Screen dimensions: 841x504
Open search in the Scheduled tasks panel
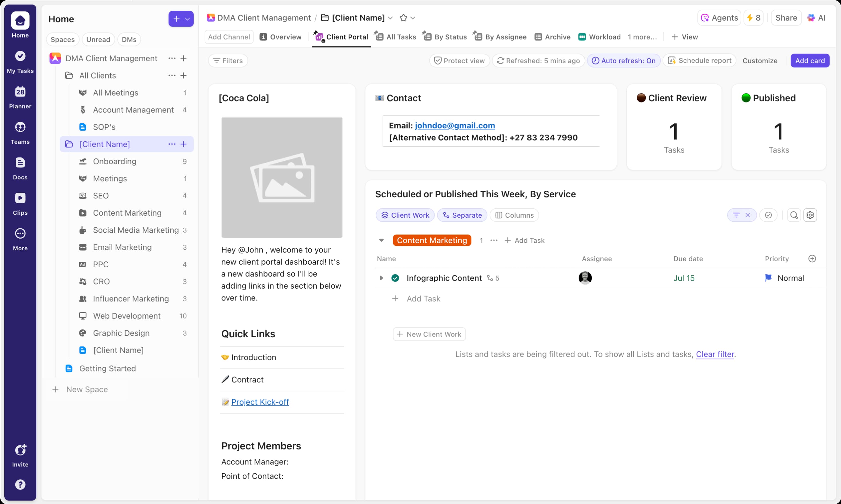pos(793,215)
